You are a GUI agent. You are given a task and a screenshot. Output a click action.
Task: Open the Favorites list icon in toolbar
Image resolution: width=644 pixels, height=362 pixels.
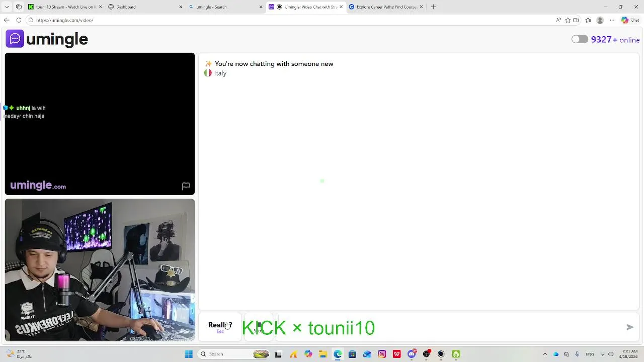click(588, 20)
